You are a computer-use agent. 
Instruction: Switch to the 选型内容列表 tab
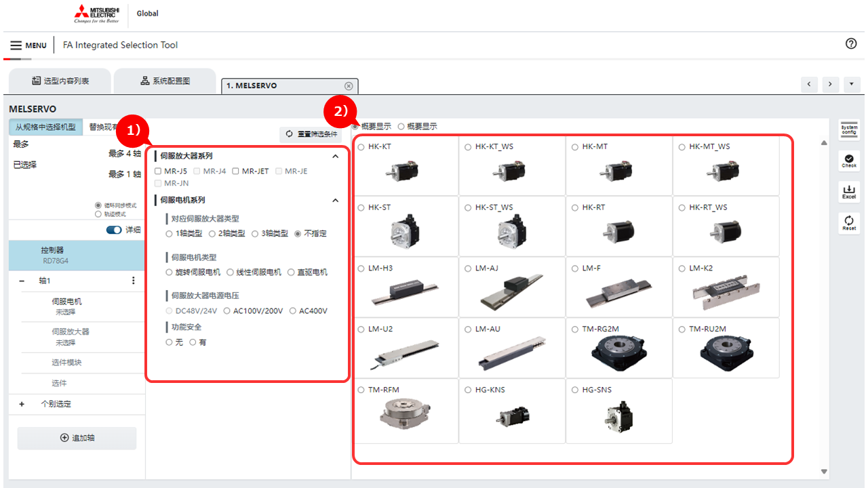coord(59,81)
